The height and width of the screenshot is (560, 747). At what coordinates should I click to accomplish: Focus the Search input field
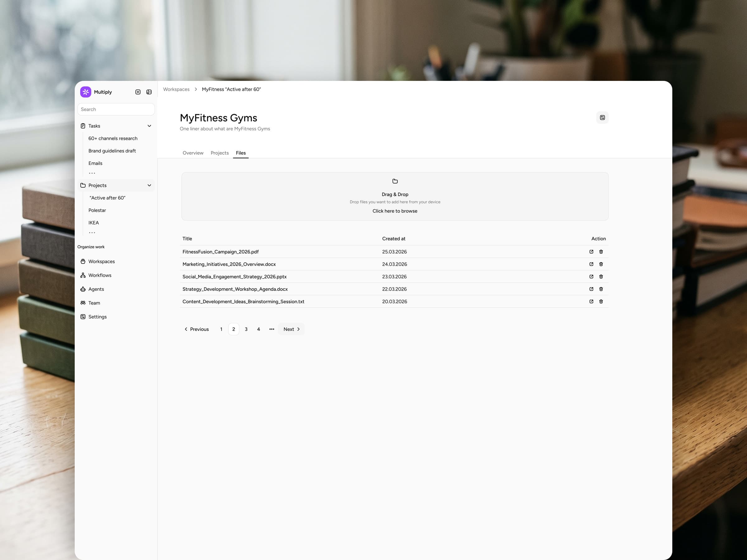pos(116,110)
